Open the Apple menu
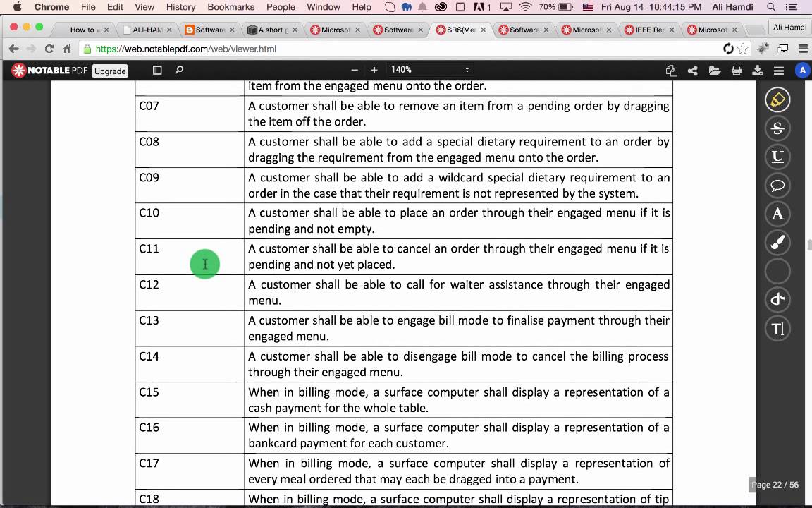Viewport: 812px width, 508px height. pos(17,7)
